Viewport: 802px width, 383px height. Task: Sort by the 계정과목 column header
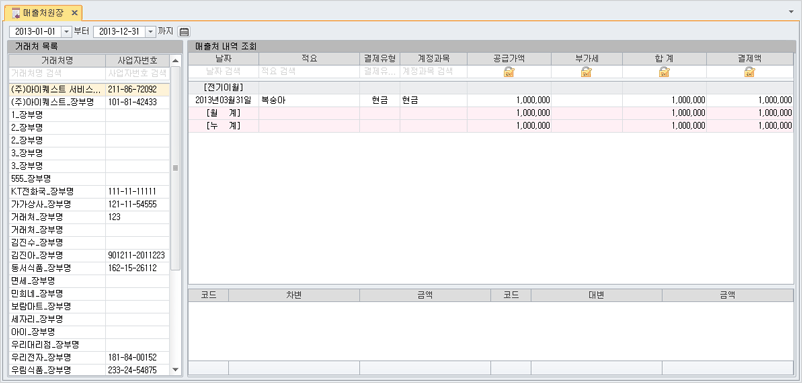(433, 59)
